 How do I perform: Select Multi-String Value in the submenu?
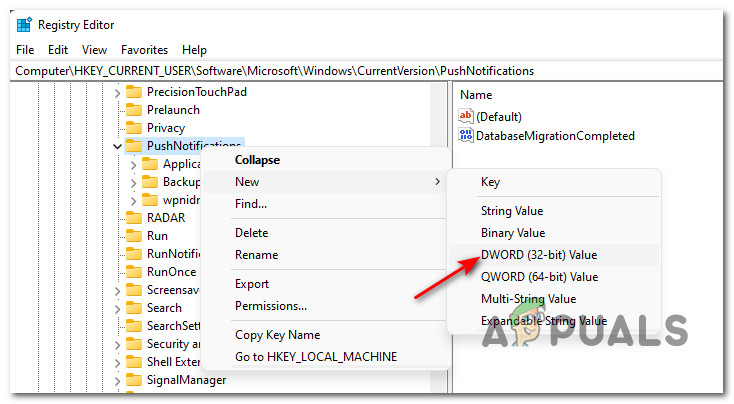coord(554,299)
